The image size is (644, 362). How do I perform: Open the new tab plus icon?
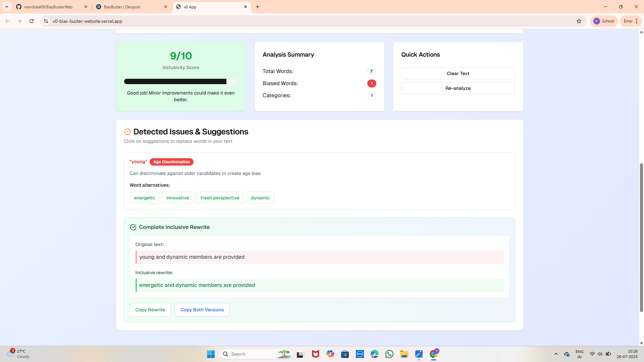coord(258,7)
